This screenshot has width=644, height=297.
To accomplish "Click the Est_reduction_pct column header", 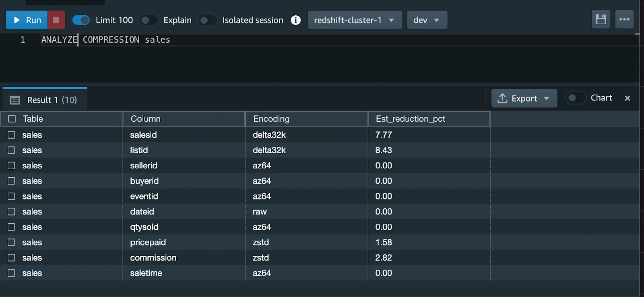I will pos(429,119).
